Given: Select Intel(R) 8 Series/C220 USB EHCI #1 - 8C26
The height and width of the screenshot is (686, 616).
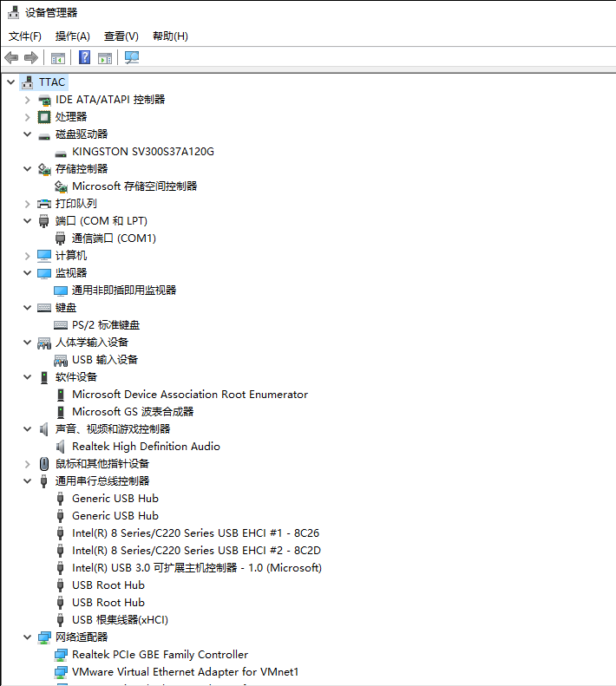Looking at the screenshot, I should point(196,533).
